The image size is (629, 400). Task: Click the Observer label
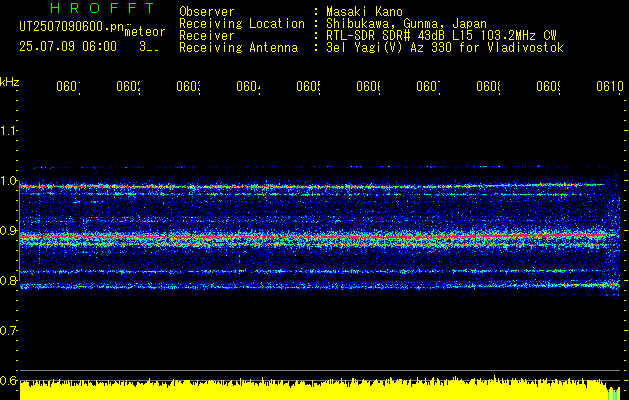tap(207, 12)
